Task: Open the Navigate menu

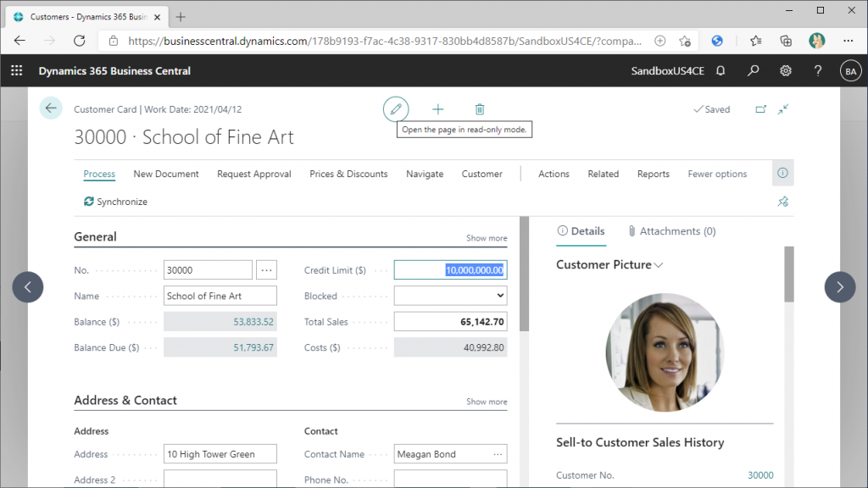Action: [425, 174]
